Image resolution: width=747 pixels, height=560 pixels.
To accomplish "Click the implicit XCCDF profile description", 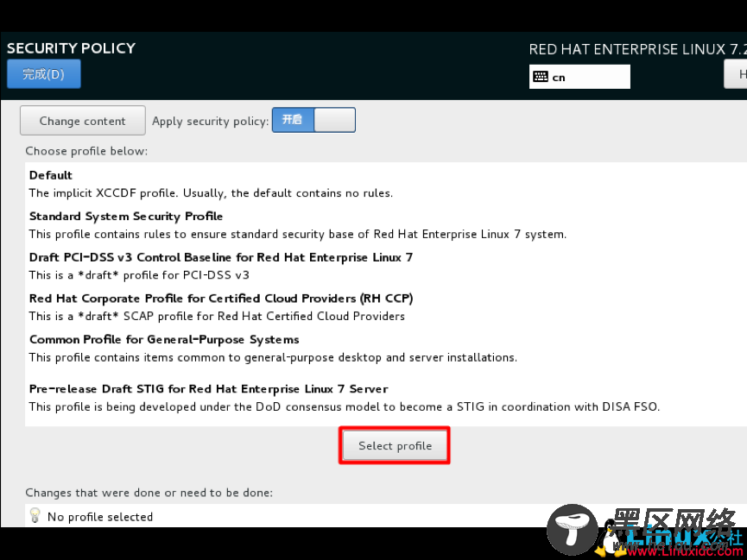I will 211,193.
